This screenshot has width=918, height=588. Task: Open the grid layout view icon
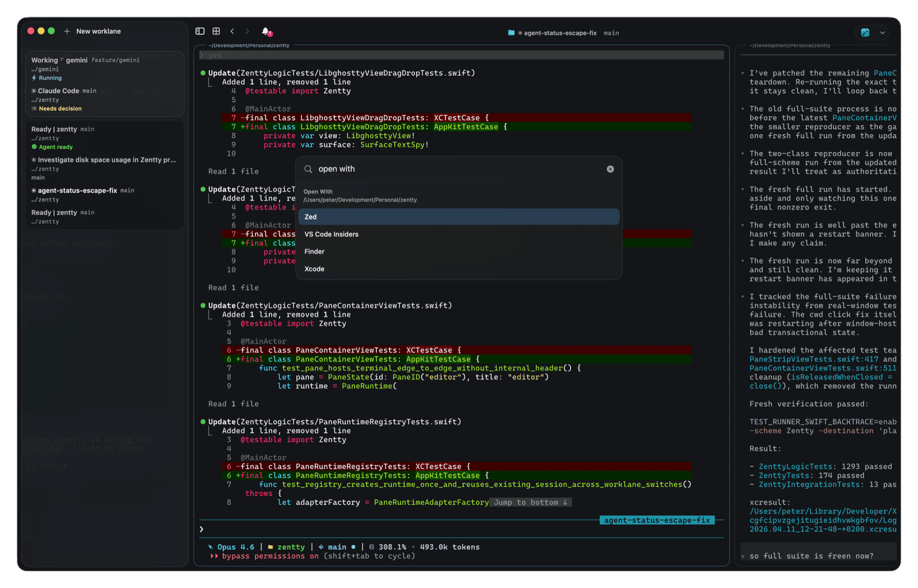click(x=215, y=31)
